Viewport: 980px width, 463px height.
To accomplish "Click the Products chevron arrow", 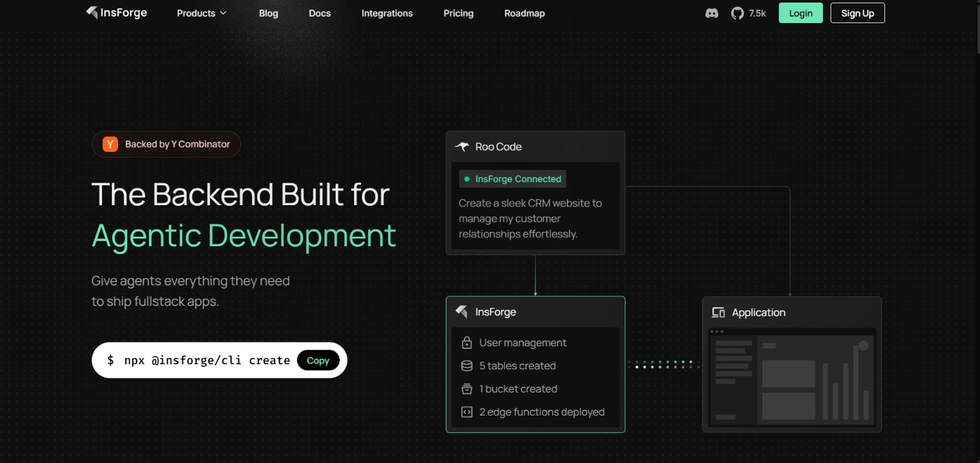I will click(223, 13).
